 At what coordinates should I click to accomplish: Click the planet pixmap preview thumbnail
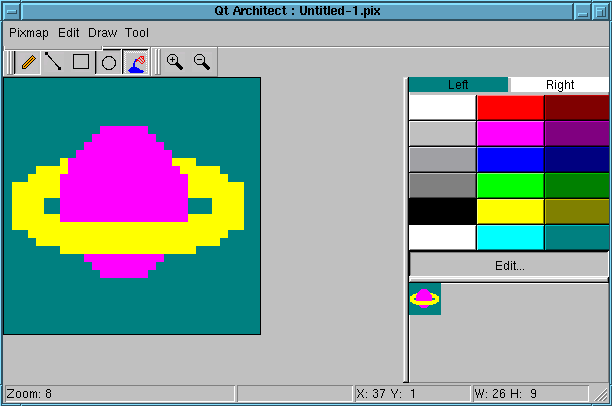(425, 299)
